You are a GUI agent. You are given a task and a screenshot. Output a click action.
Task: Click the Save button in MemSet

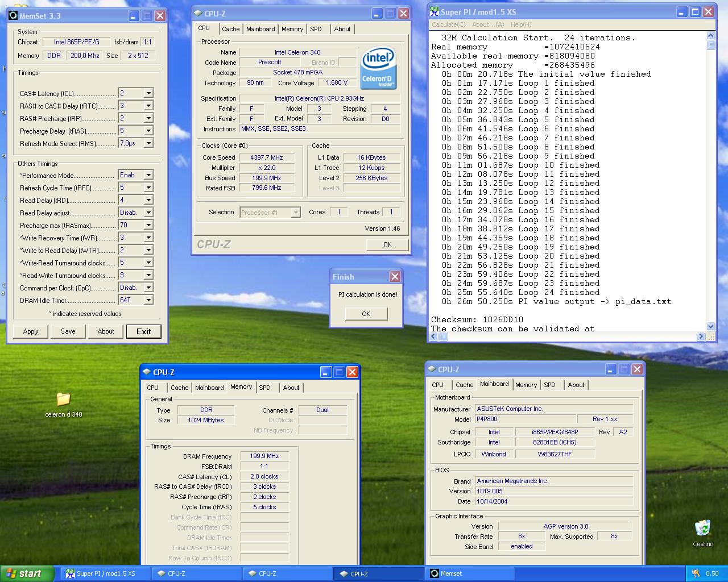coord(68,331)
